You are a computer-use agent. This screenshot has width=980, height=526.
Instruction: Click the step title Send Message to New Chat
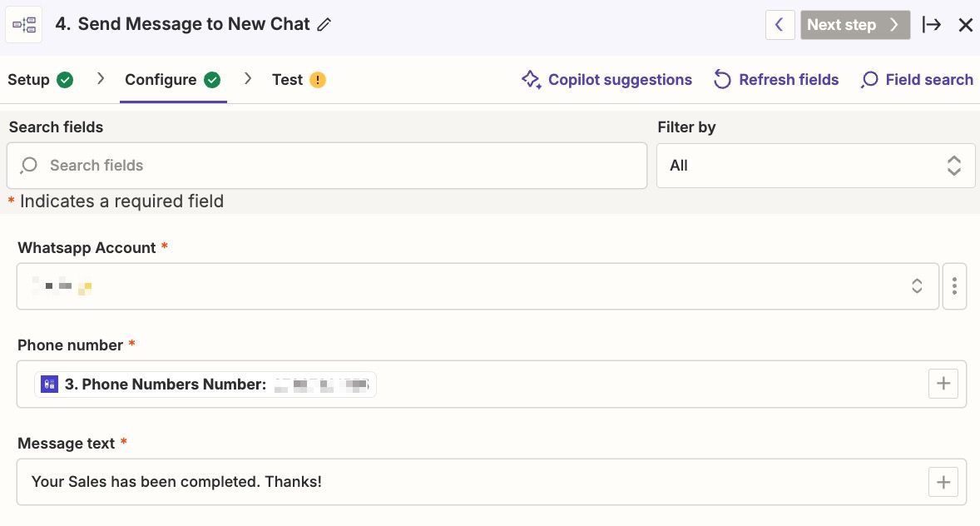pos(194,24)
